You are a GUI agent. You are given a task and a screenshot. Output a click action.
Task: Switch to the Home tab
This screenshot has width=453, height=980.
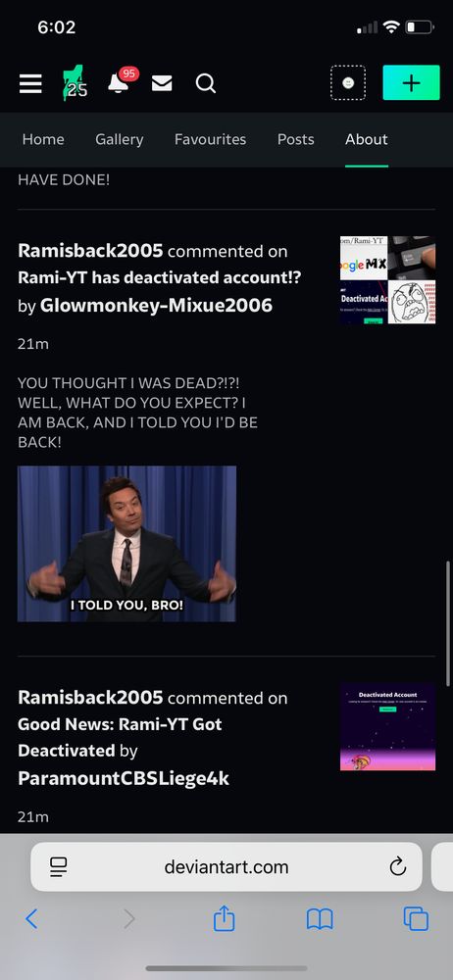(x=43, y=139)
